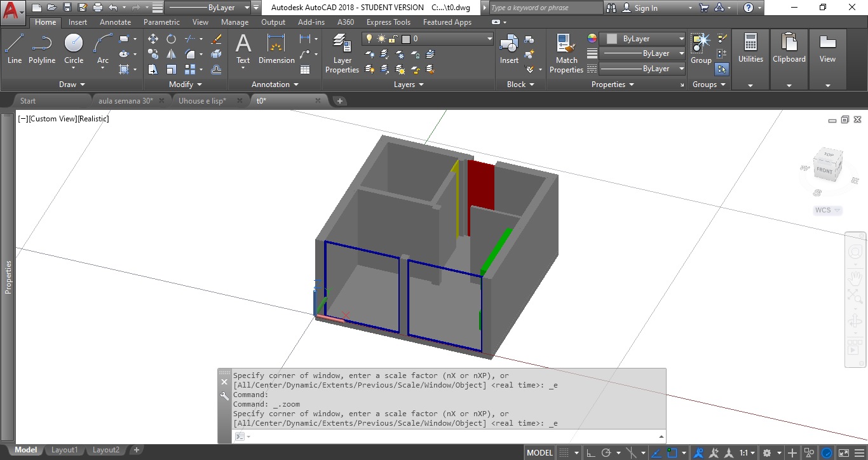This screenshot has width=868, height=460.
Task: Click the Customization menu icon in status bar
Action: 860,452
